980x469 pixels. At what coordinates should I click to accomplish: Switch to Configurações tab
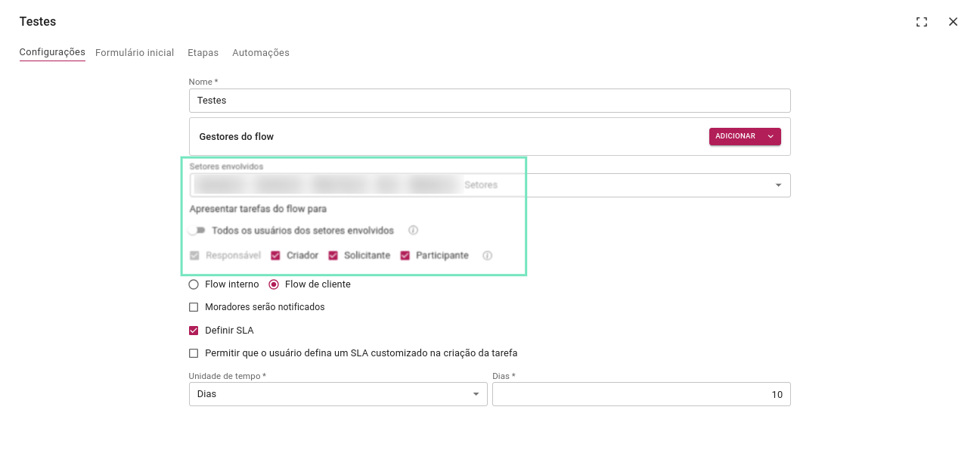(52, 52)
